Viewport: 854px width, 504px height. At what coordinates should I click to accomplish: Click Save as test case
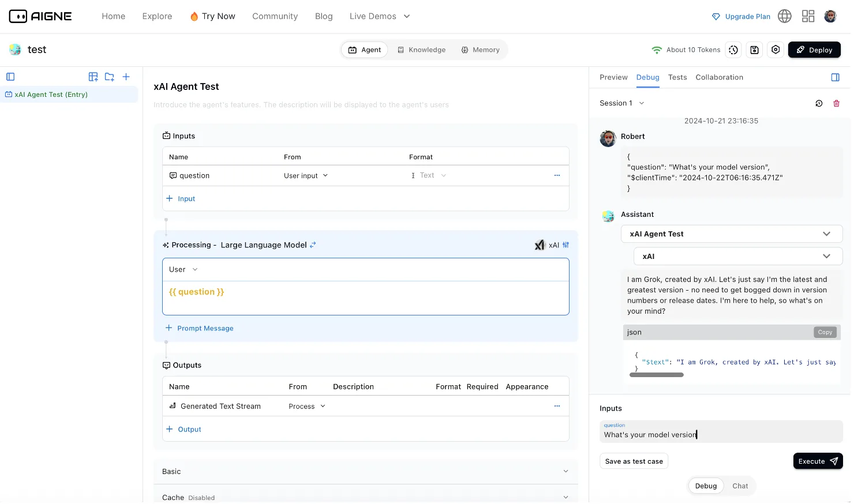634,461
